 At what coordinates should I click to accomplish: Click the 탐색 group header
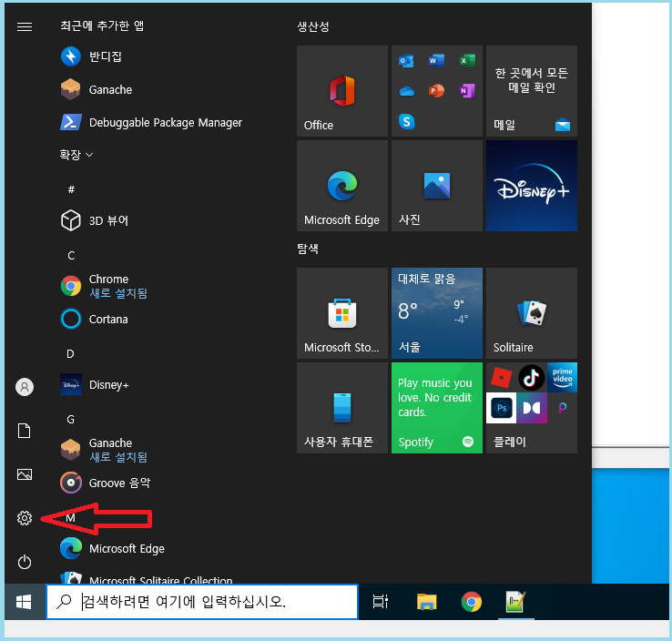point(308,249)
